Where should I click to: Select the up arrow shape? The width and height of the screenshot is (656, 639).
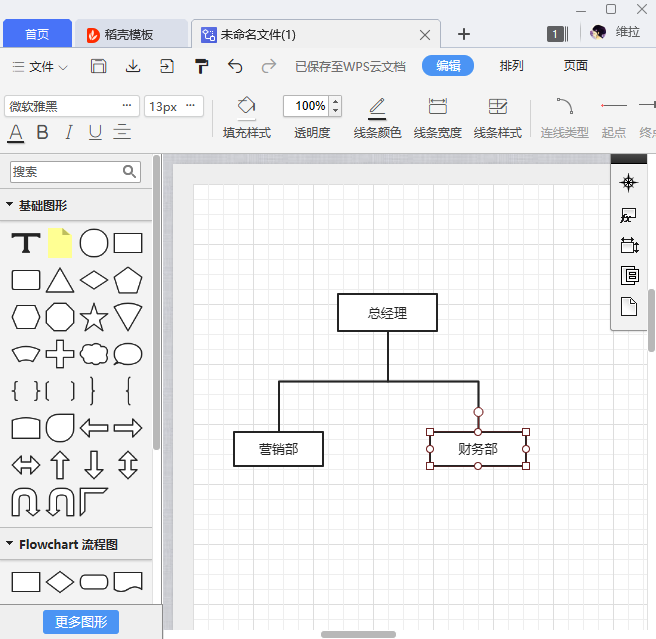[60, 465]
